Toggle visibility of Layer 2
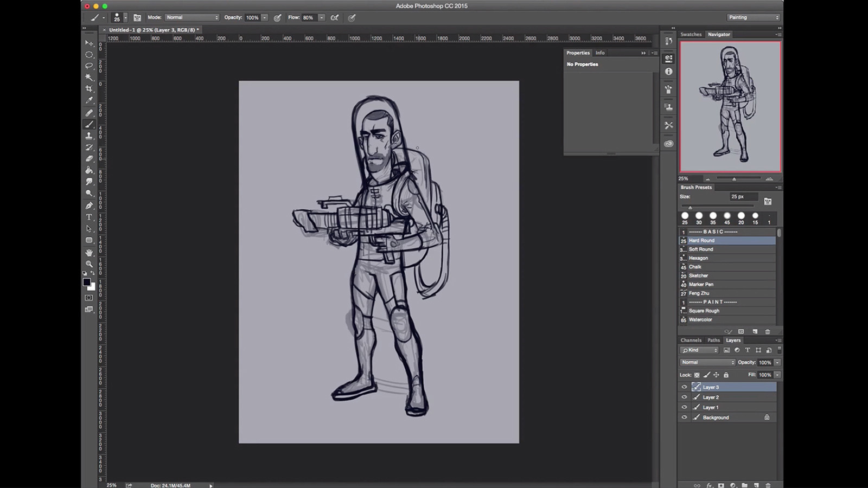The width and height of the screenshot is (868, 488). tap(684, 397)
